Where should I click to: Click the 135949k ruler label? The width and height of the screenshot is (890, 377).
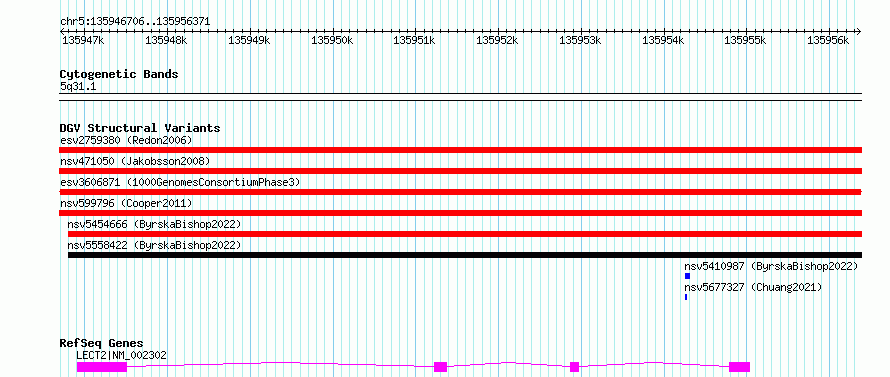coord(249,40)
